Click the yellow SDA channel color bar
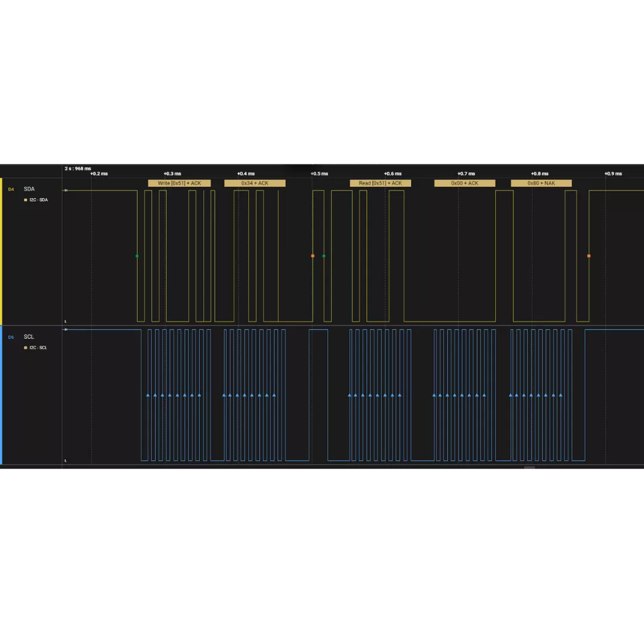Image resolution: width=644 pixels, height=644 pixels. click(x=1, y=251)
